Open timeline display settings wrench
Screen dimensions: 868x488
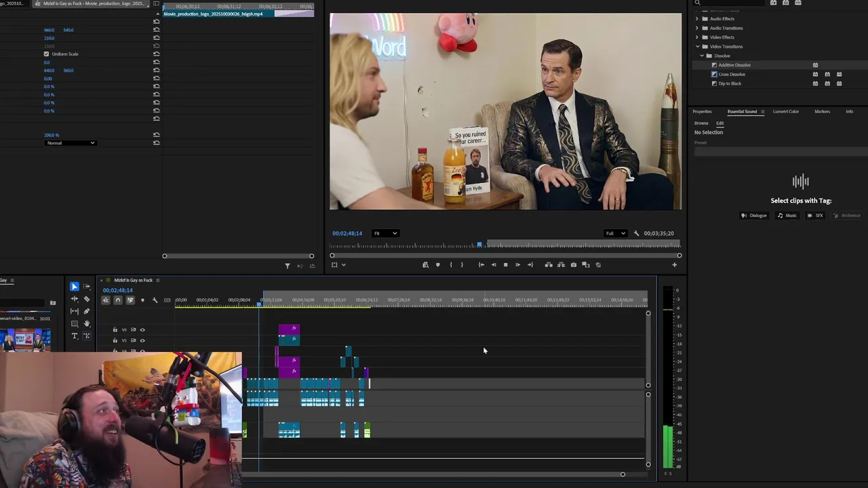coord(155,300)
